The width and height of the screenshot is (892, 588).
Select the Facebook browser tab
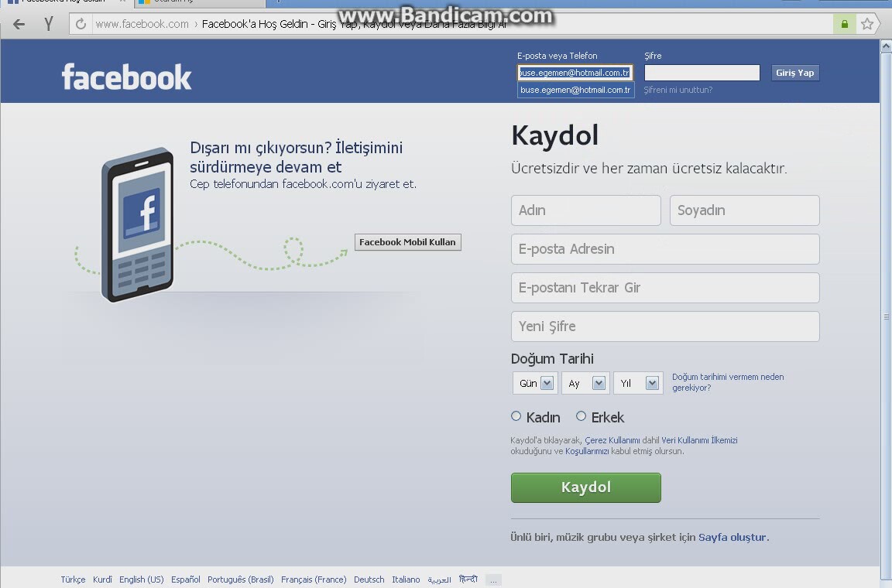(x=65, y=2)
